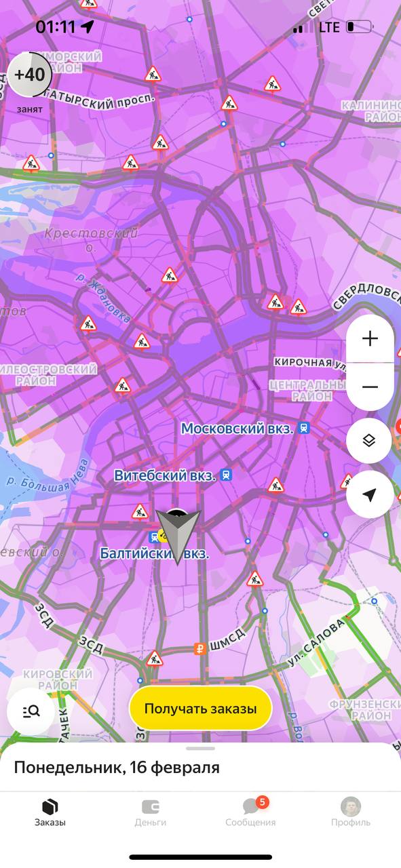Select the Витебский вкз. station icon
This screenshot has height=868, width=401.
coord(226,476)
